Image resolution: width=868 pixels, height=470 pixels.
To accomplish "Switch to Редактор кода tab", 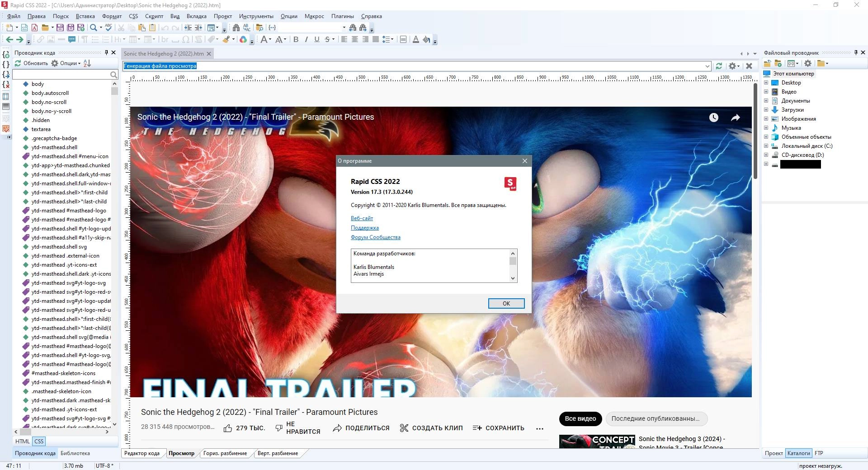I will [x=142, y=453].
